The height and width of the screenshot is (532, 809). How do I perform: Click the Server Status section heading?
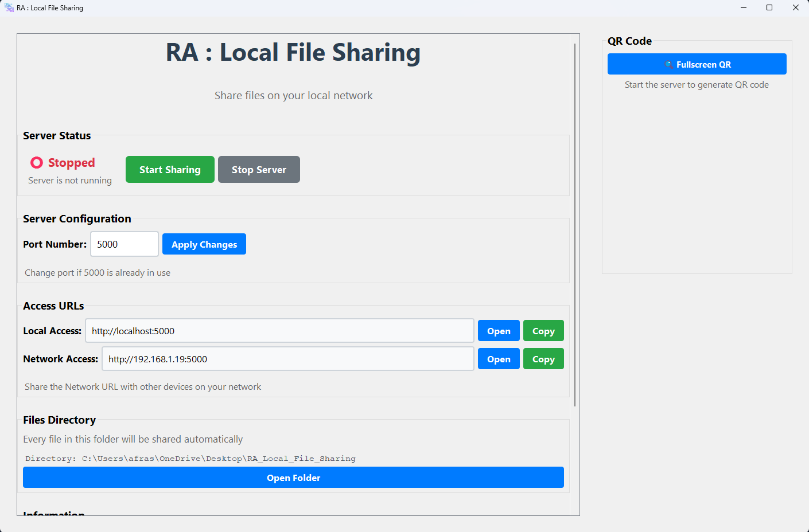(57, 135)
